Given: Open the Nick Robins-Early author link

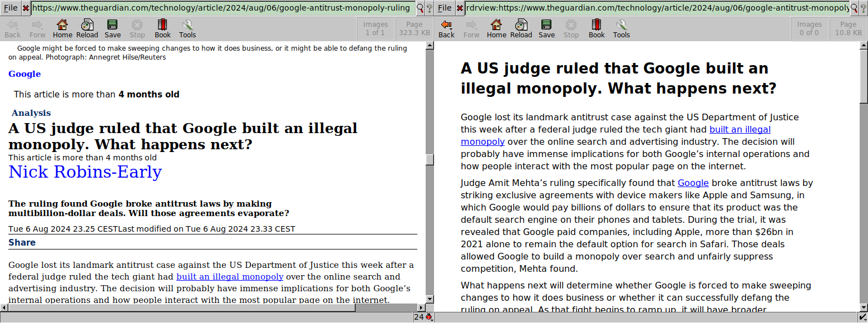Looking at the screenshot, I should coord(85,172).
